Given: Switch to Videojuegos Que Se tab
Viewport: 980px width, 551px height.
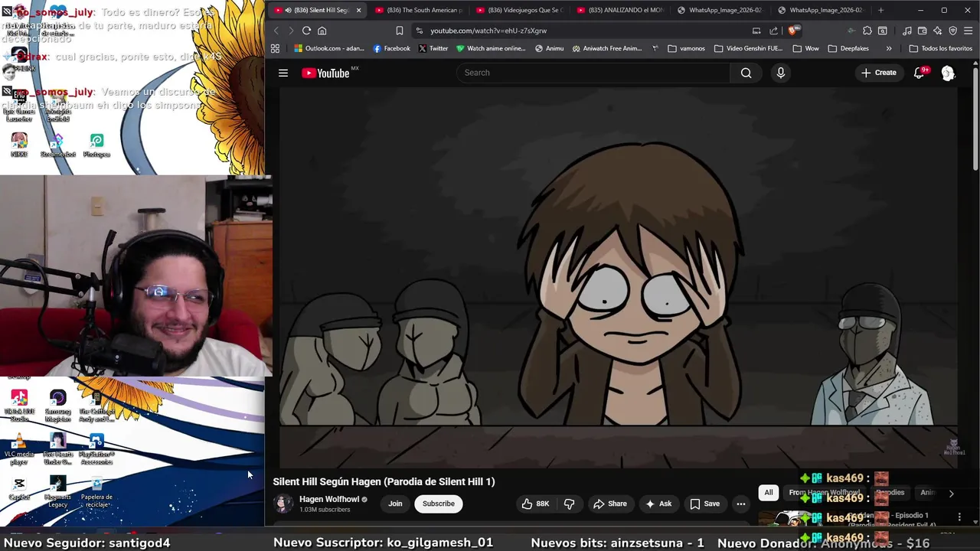Looking at the screenshot, I should [521, 10].
